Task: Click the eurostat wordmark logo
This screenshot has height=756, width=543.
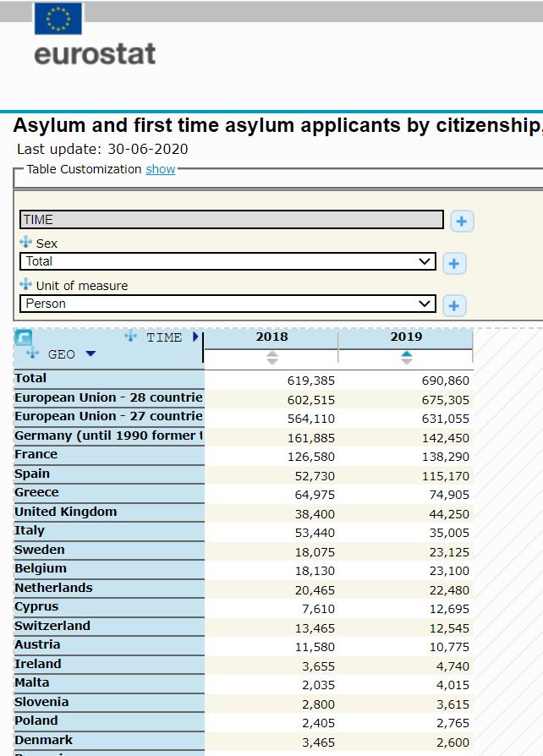Action: pos(95,53)
